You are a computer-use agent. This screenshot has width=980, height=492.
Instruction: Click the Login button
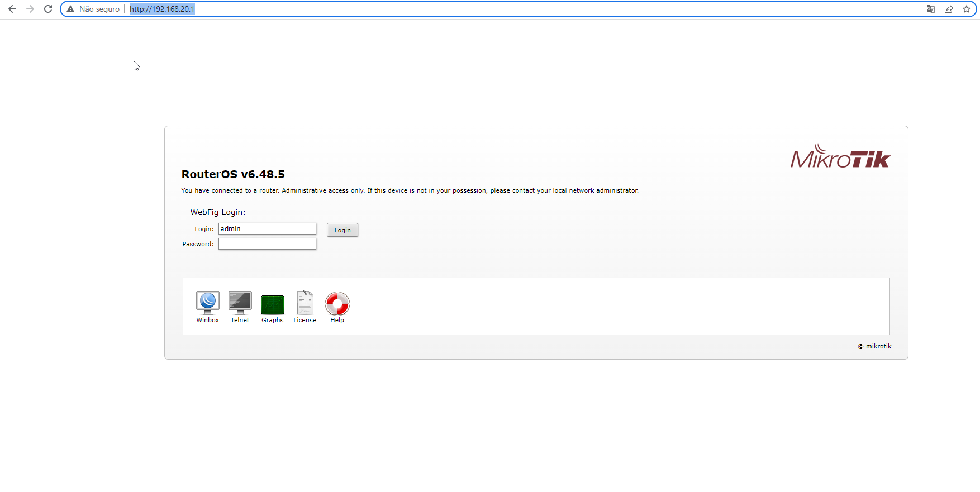click(342, 230)
